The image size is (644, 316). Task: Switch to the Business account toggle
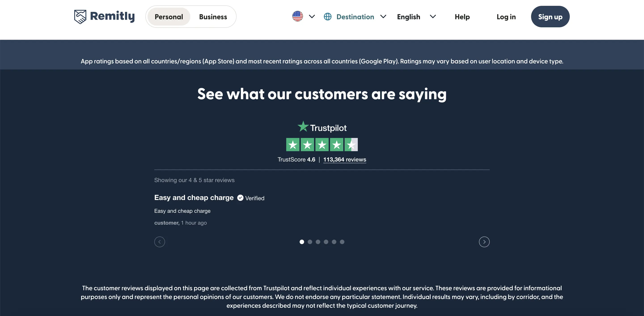click(x=213, y=17)
